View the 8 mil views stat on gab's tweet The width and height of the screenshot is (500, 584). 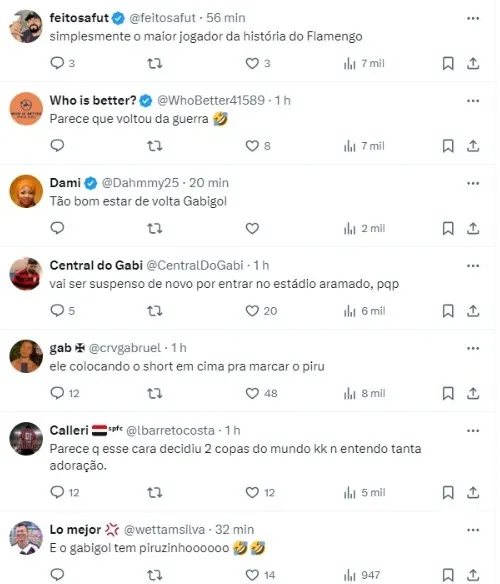click(364, 393)
